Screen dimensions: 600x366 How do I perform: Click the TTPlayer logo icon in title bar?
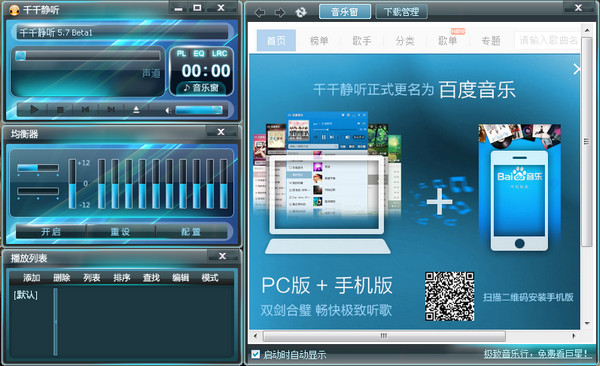pos(14,10)
